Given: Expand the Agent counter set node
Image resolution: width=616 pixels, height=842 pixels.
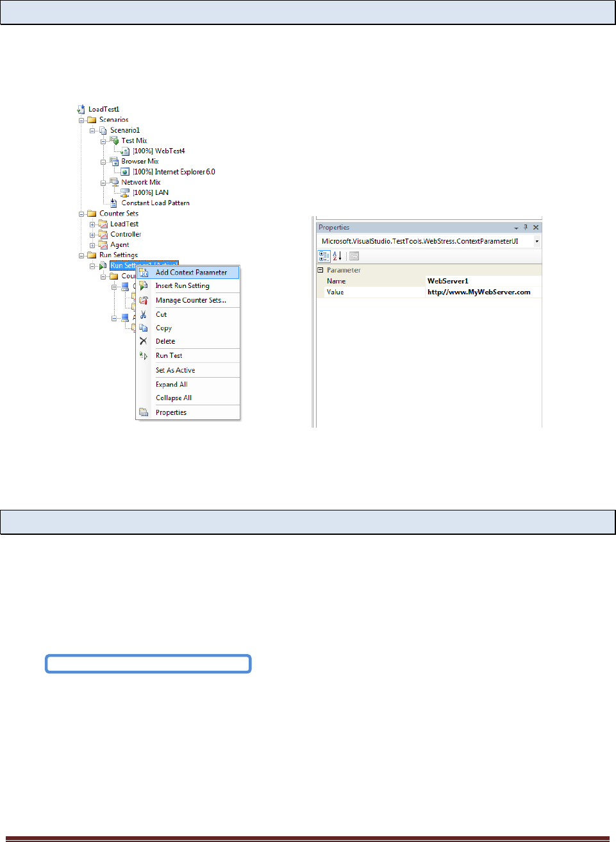Looking at the screenshot, I should point(92,245).
